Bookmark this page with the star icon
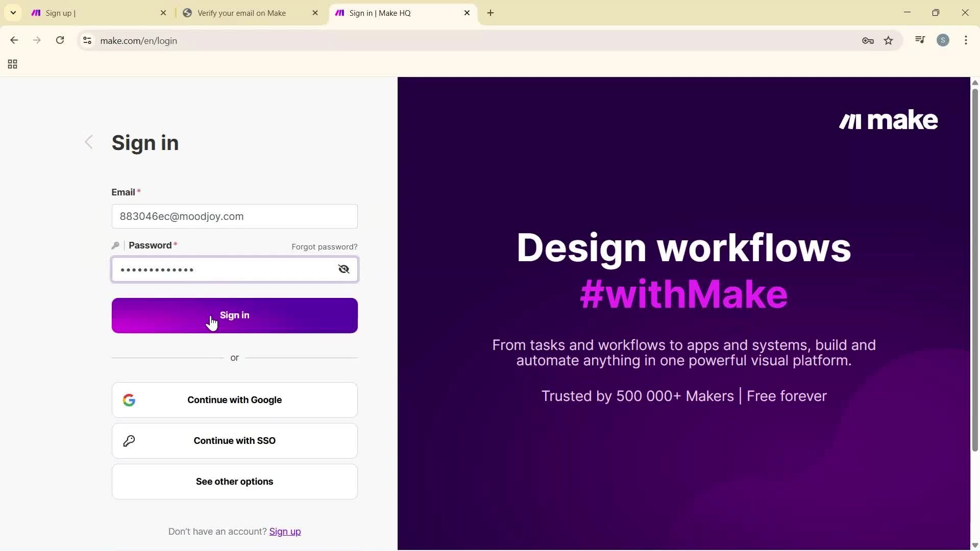Viewport: 980px width, 551px height. tap(889, 40)
